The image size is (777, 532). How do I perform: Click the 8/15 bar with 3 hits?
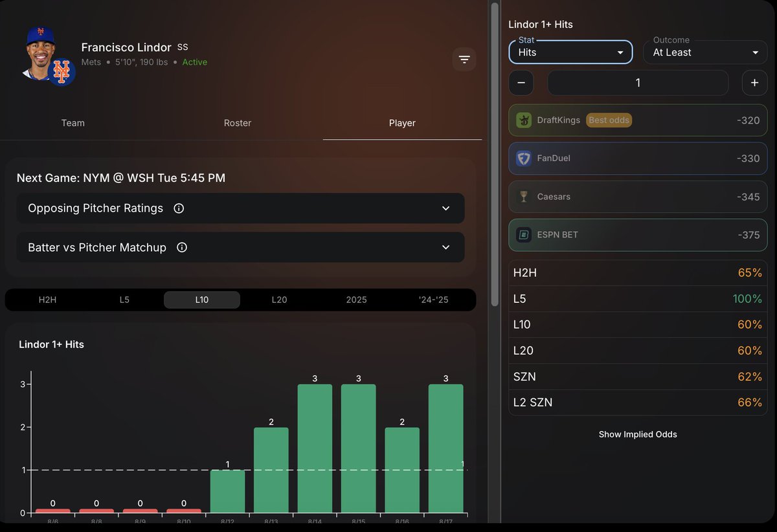tap(359, 449)
